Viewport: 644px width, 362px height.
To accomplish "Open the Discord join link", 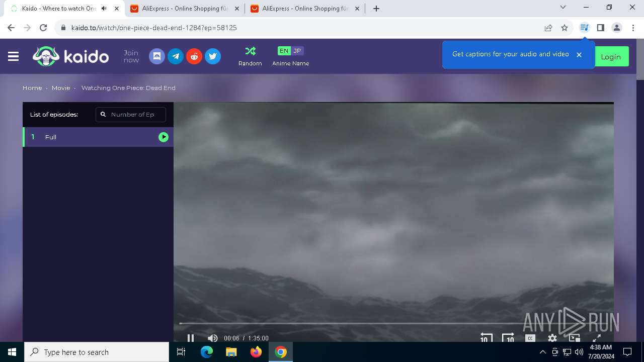I will coord(157,56).
